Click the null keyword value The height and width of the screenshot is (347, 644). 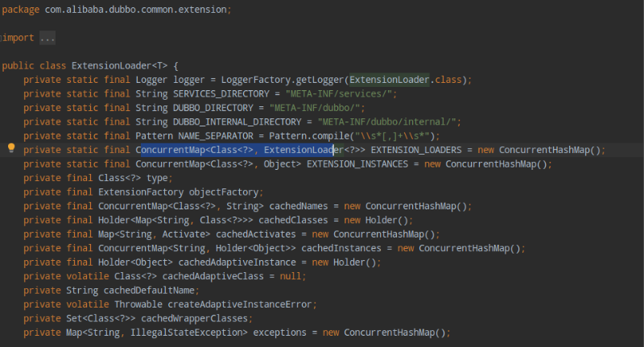(291, 276)
